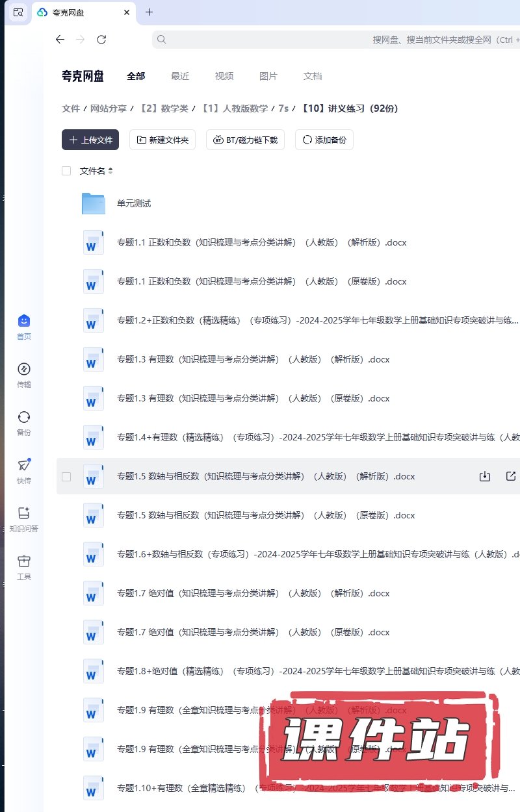
Task: Navigate back with the back arrow
Action: [x=60, y=40]
